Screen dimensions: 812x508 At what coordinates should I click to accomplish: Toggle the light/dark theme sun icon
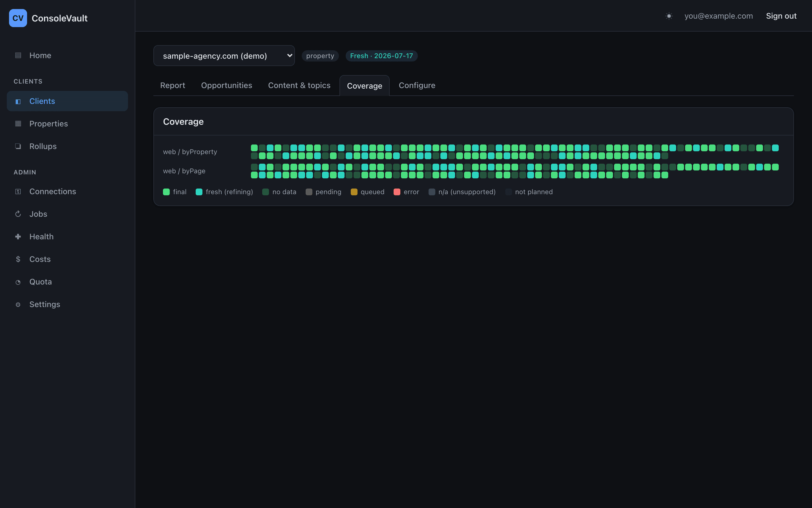[x=669, y=16]
